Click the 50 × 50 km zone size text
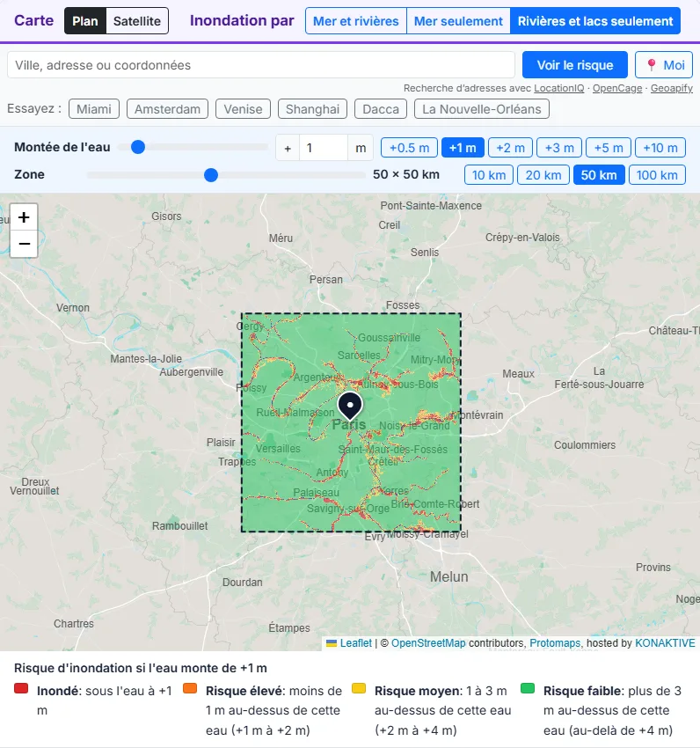This screenshot has width=700, height=748. pyautogui.click(x=406, y=174)
